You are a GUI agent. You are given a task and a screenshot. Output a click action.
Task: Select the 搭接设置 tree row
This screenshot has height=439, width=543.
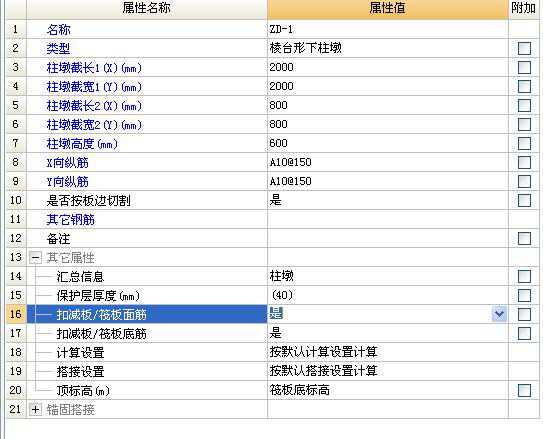[x=147, y=371]
